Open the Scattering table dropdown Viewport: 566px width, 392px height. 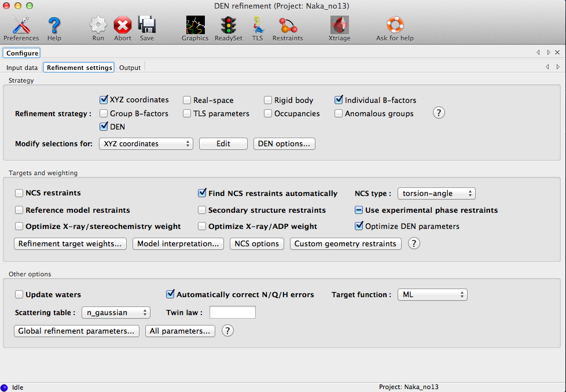(x=116, y=313)
